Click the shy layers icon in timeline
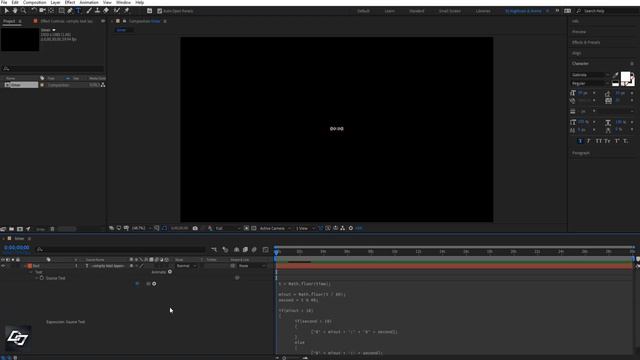 (236, 249)
